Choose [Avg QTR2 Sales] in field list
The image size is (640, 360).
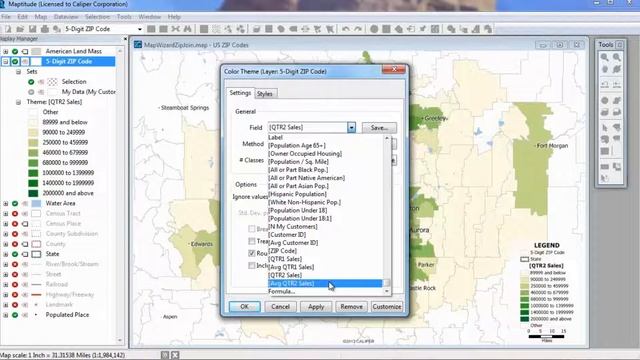click(325, 283)
